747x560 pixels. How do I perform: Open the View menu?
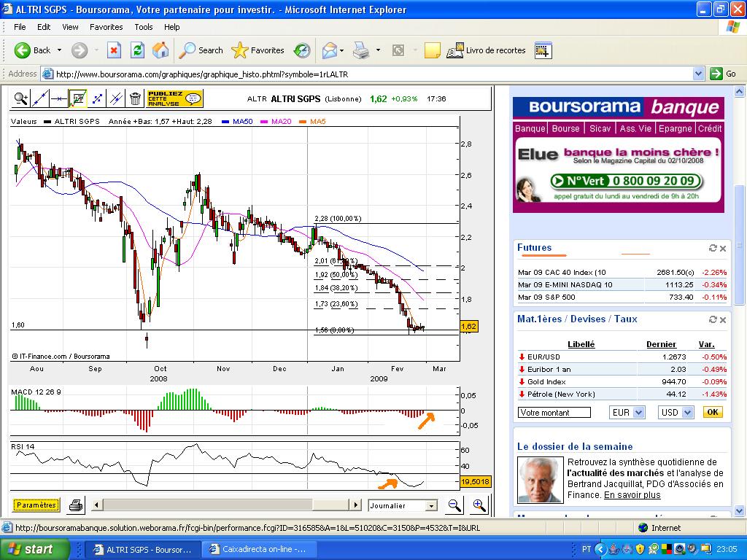(x=70, y=27)
